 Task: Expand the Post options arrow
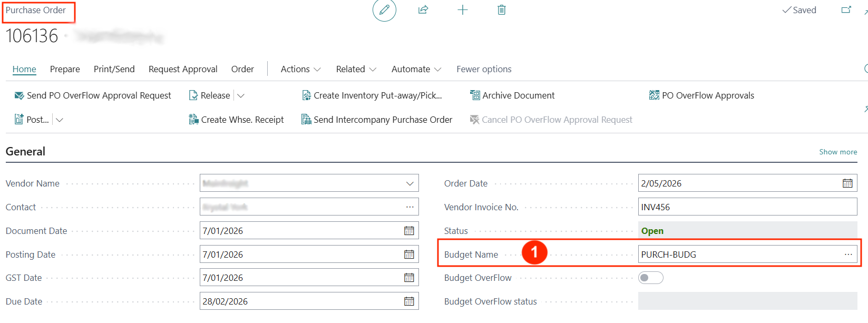(x=60, y=120)
